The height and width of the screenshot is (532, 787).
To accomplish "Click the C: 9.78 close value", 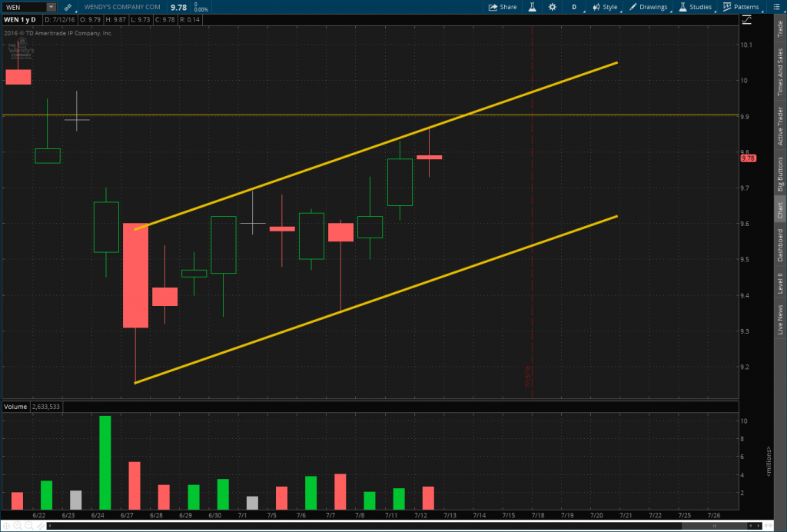I will [x=164, y=19].
